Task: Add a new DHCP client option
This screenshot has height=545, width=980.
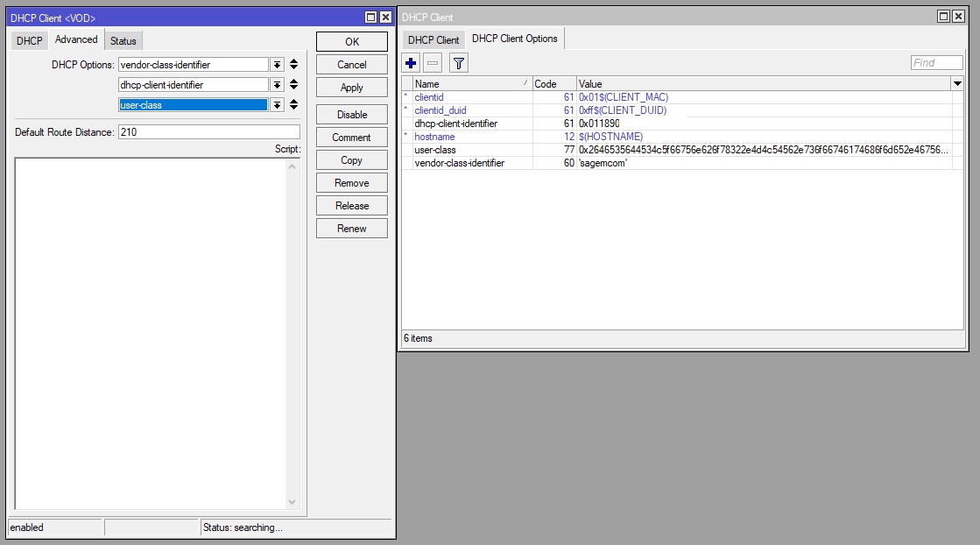Action: (411, 63)
